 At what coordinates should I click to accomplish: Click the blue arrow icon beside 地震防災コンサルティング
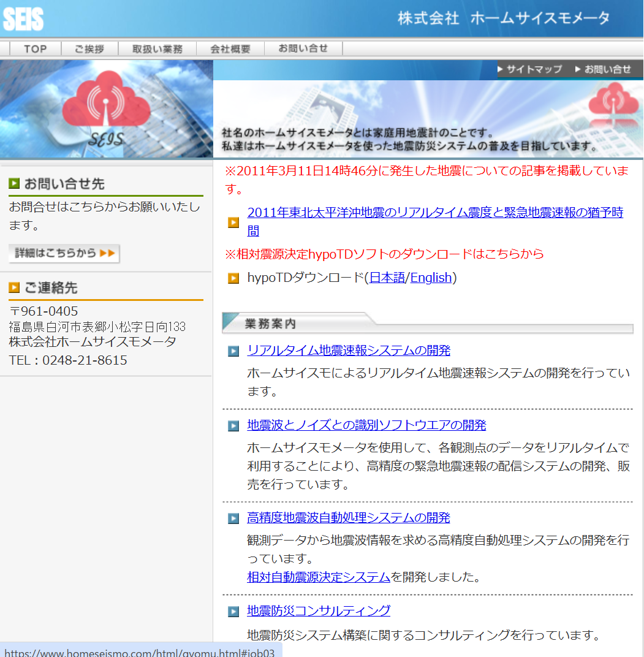pyautogui.click(x=233, y=610)
